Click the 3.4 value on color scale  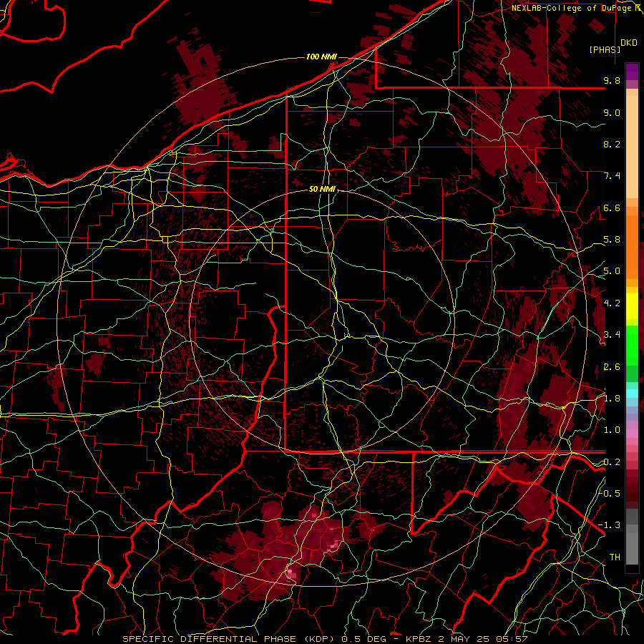tap(612, 335)
